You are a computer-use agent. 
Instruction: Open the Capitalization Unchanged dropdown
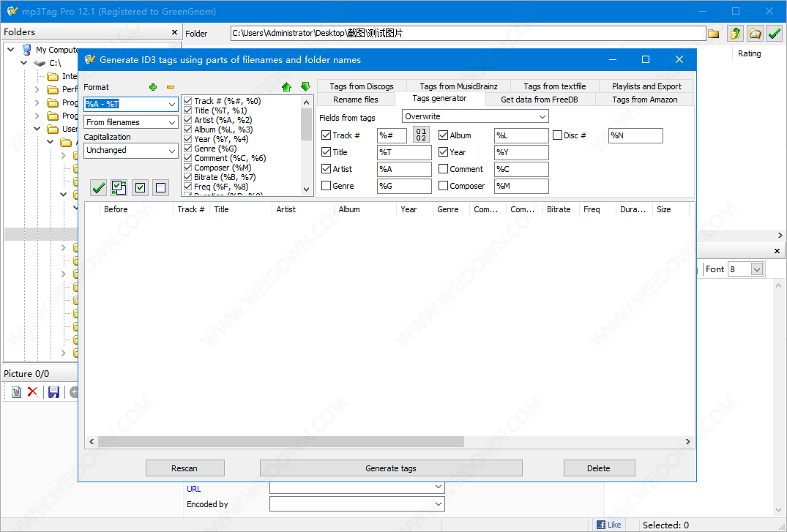tap(171, 151)
